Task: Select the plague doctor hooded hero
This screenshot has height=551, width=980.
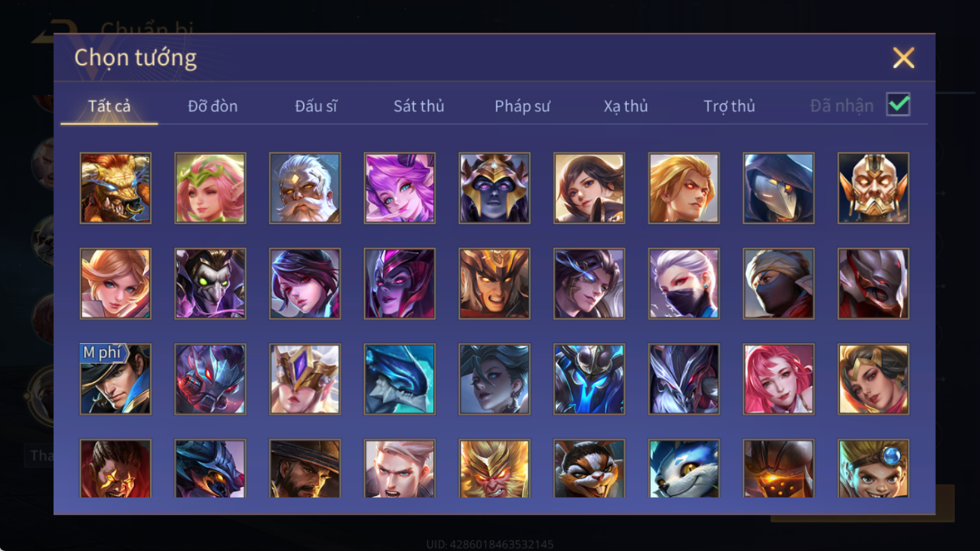Action: tap(779, 189)
